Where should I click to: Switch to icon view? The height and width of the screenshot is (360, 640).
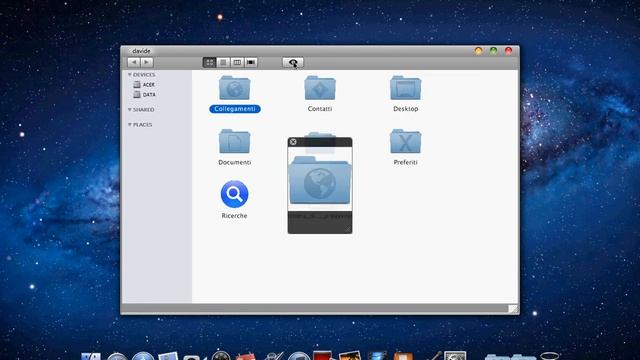click(209, 62)
